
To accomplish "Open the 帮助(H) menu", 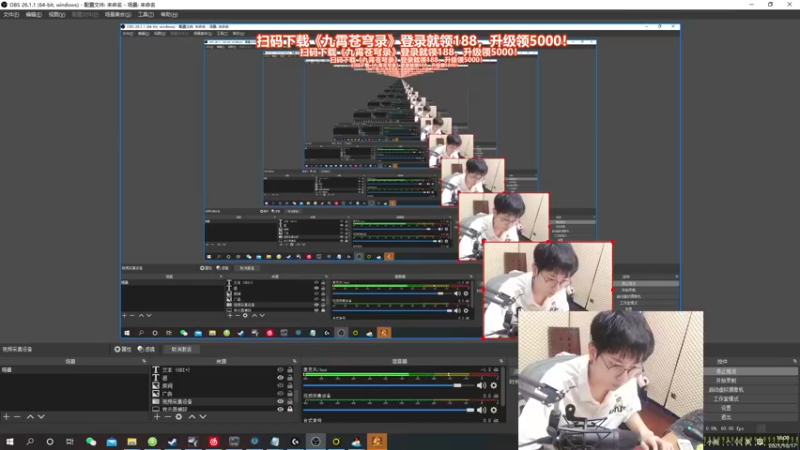I will pyautogui.click(x=169, y=14).
